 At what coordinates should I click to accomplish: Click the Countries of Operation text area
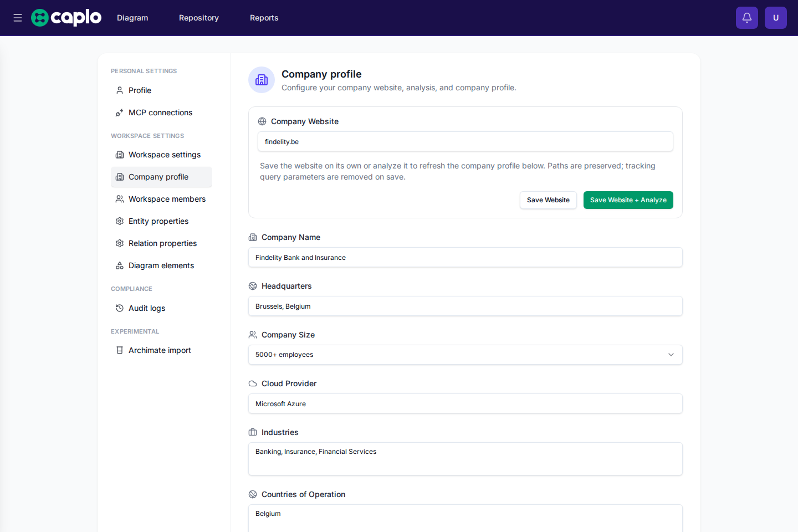coord(465,518)
